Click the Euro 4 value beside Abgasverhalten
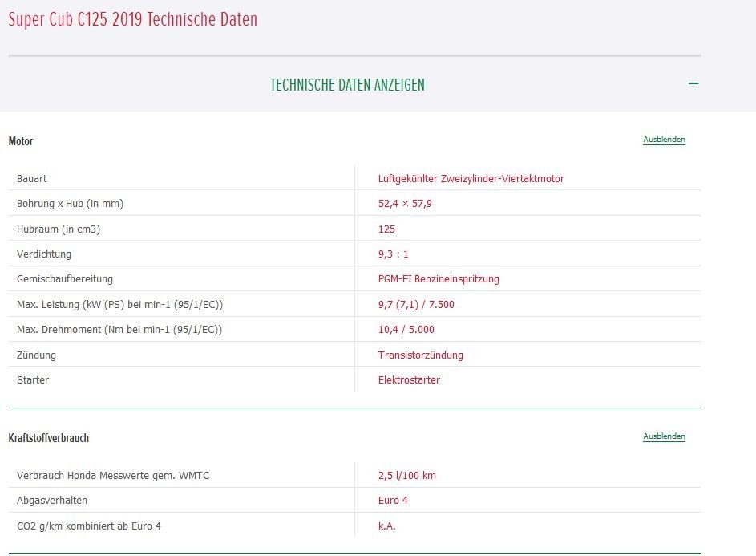756x556 pixels. [393, 501]
